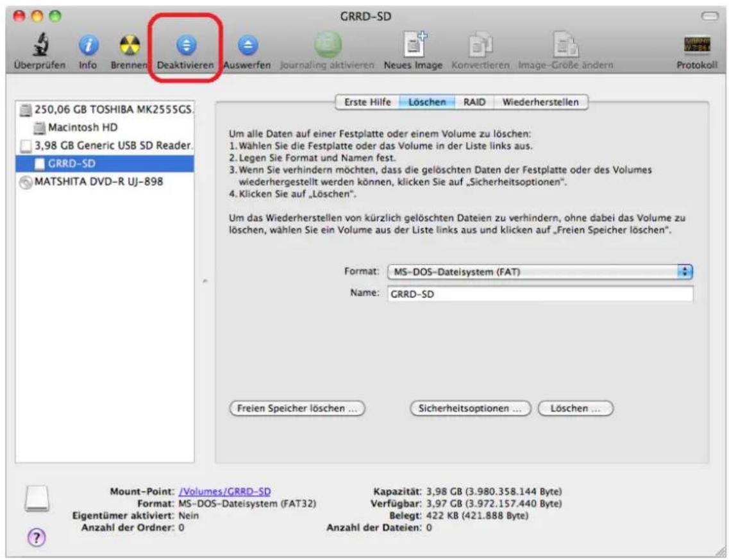729x560 pixels.
Task: Click the Freien Speicher löschen button
Action: 297,409
